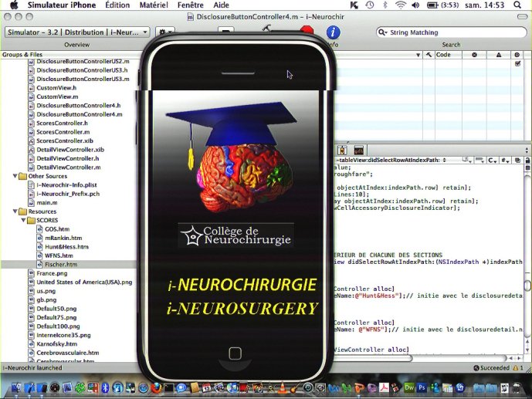Screen dimensions: 532x399
Task: Open Photoshop from the Dock
Action: pyautogui.click(x=422, y=387)
